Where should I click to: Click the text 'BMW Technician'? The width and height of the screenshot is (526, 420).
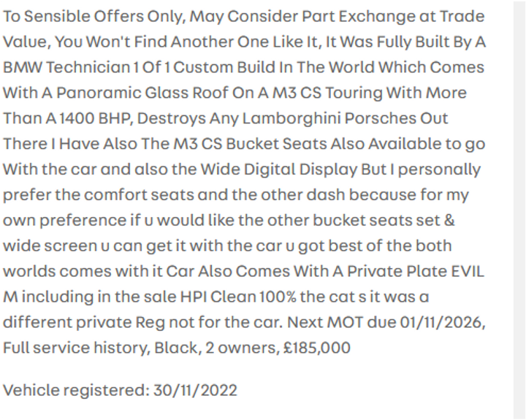[x=66, y=67]
